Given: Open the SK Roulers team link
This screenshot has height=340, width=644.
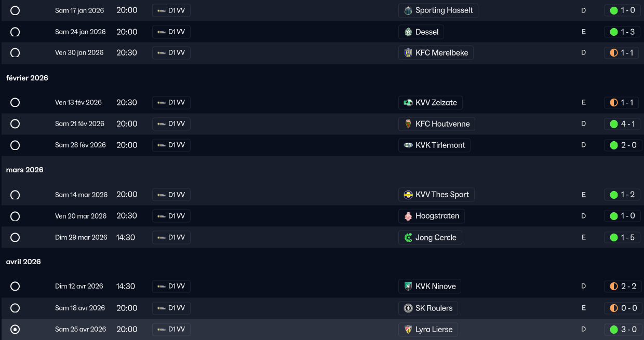Looking at the screenshot, I should click(x=434, y=308).
